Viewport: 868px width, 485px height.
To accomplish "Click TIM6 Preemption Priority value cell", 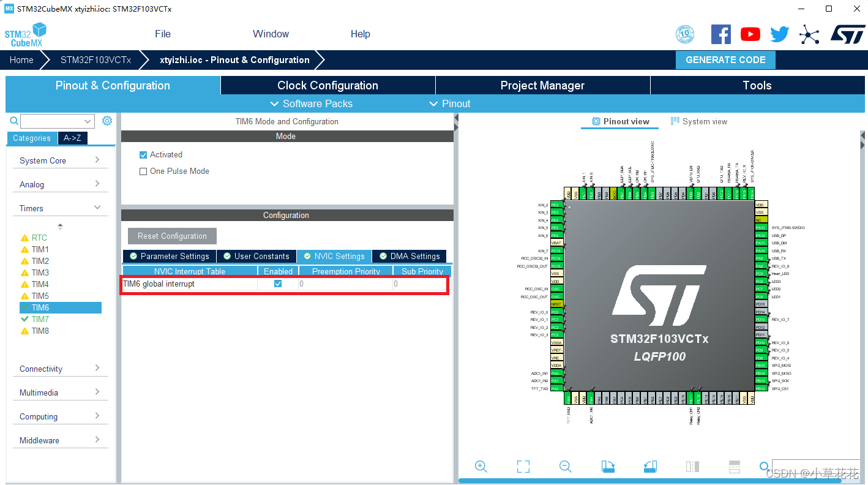I will [x=345, y=284].
